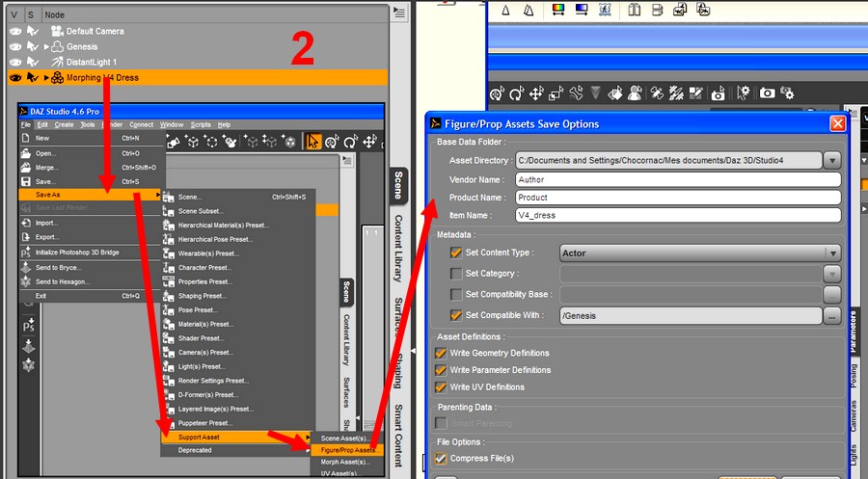Click the Scene pane options menu icon
Image resolution: width=868 pixels, height=479 pixels.
click(x=398, y=13)
